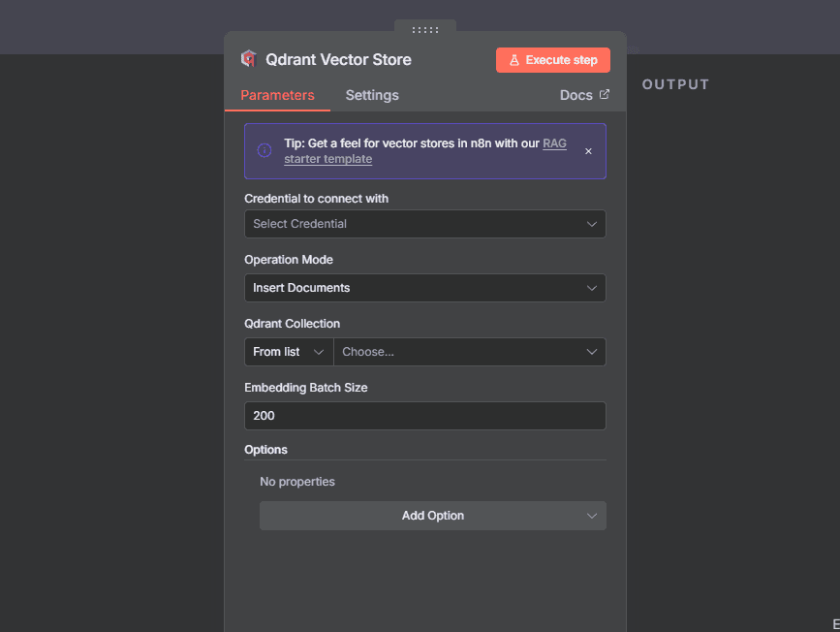Change the From list mode selector
This screenshot has height=632, width=840.
290,352
